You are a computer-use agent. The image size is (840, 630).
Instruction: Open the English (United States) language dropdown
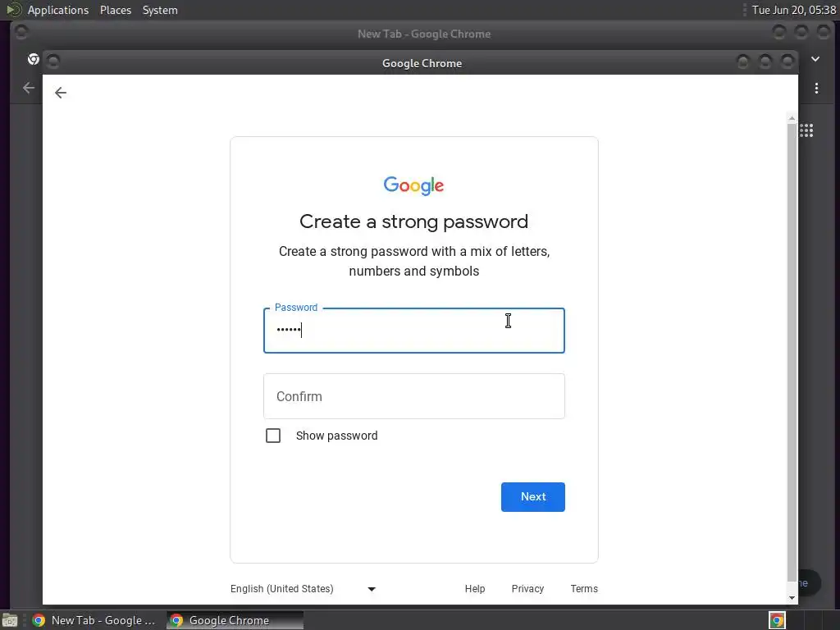(304, 589)
